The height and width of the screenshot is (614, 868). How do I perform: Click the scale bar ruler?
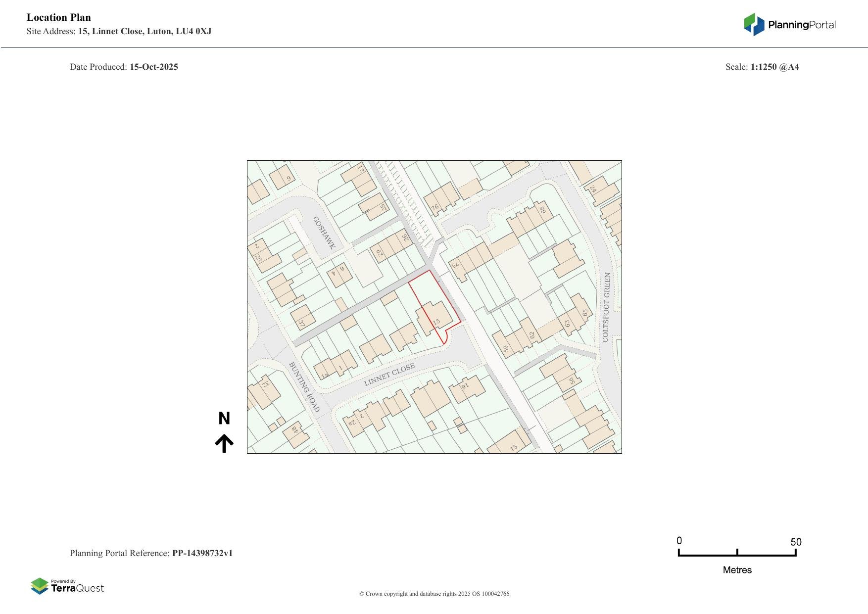coord(737,554)
